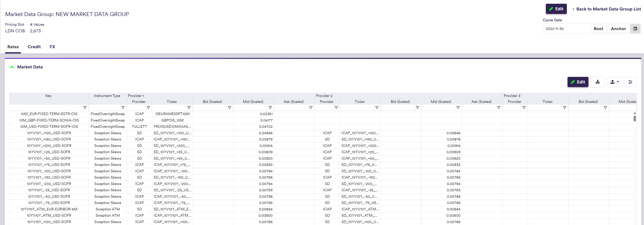The image size is (644, 225).
Task: Open the upload dropdown menu
Action: point(615,82)
